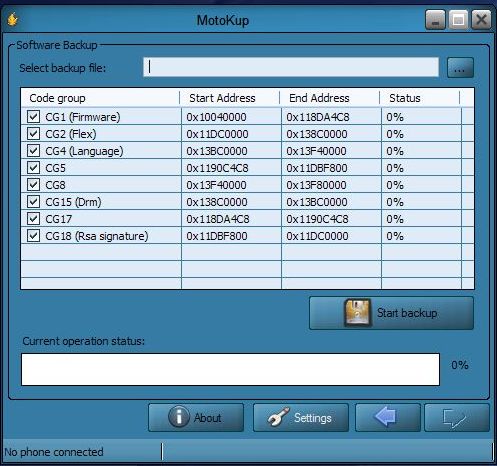
Task: Click the CG1 (Firmware) row label
Action: click(x=83, y=117)
